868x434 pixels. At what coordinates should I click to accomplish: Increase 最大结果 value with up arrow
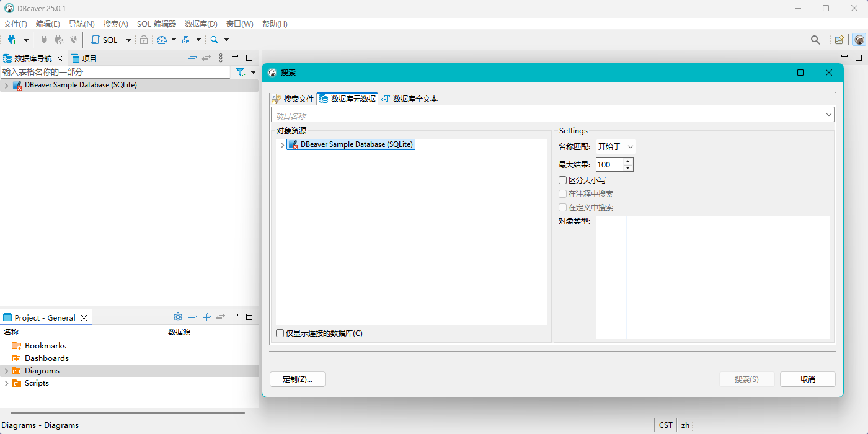[x=628, y=162]
